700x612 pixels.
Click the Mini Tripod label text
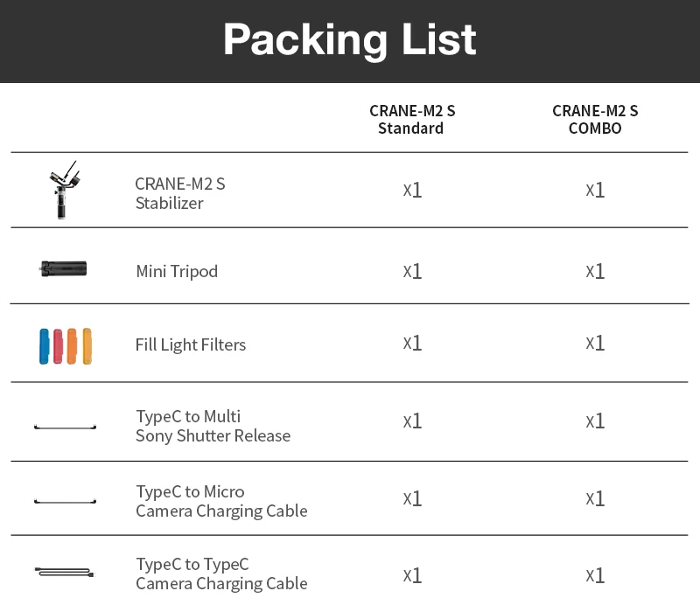pyautogui.click(x=177, y=271)
